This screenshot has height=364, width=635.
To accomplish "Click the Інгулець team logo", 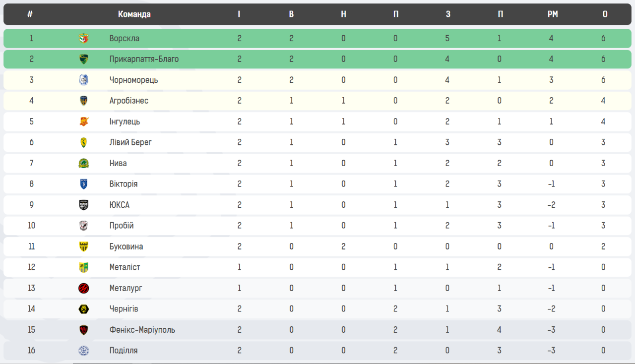I will pos(84,121).
